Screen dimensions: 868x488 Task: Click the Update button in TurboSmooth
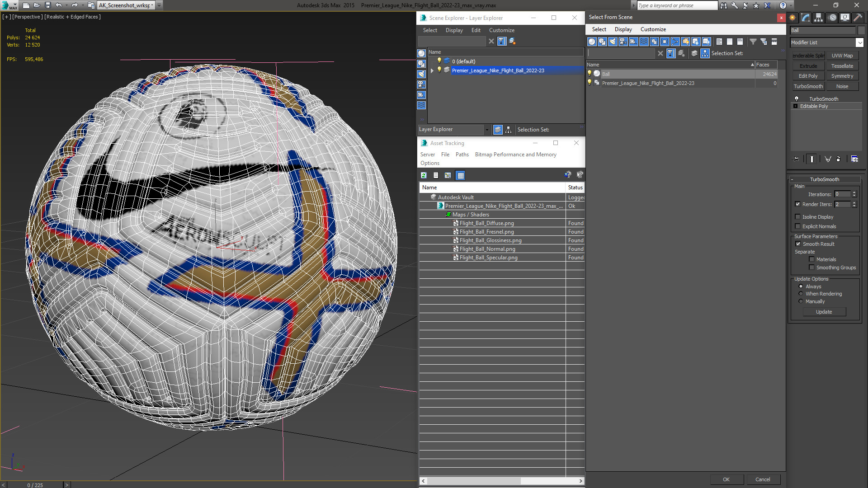click(824, 312)
